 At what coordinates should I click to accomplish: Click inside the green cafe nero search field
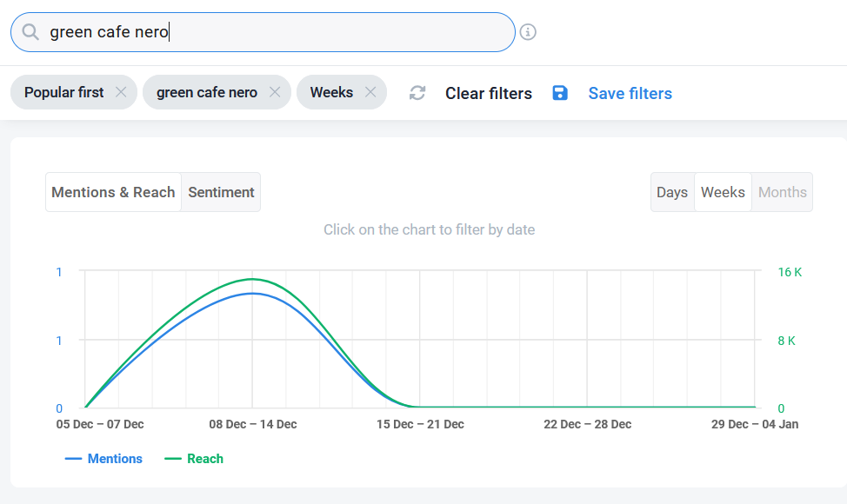[263, 32]
